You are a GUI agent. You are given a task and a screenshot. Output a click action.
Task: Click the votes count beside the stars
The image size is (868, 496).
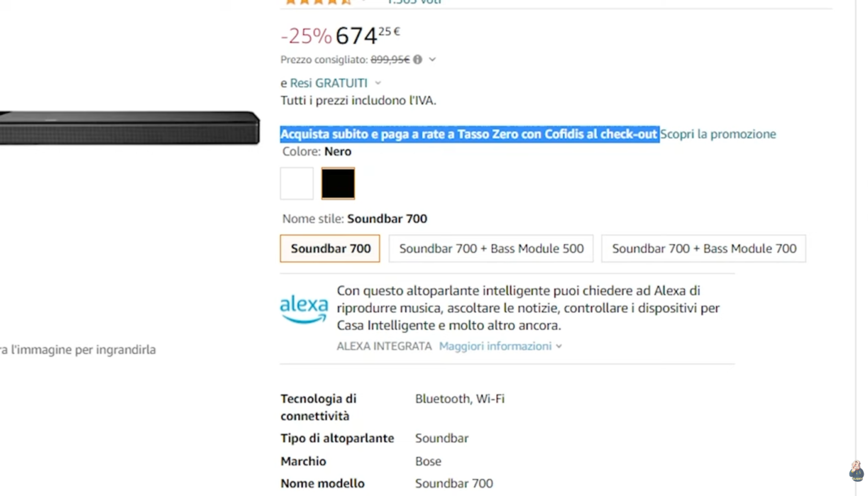[x=414, y=3]
